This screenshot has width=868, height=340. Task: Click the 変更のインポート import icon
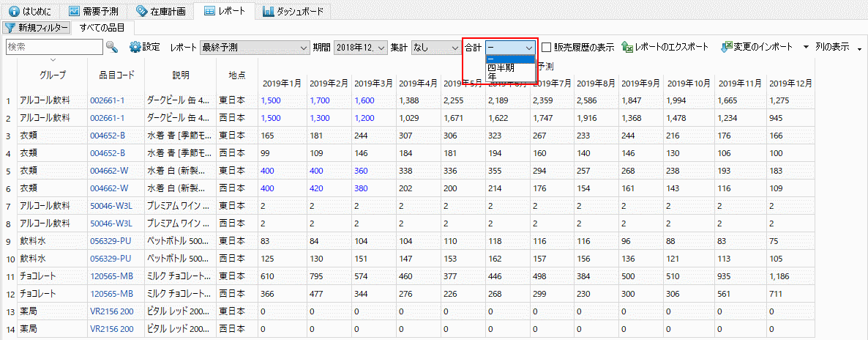727,47
